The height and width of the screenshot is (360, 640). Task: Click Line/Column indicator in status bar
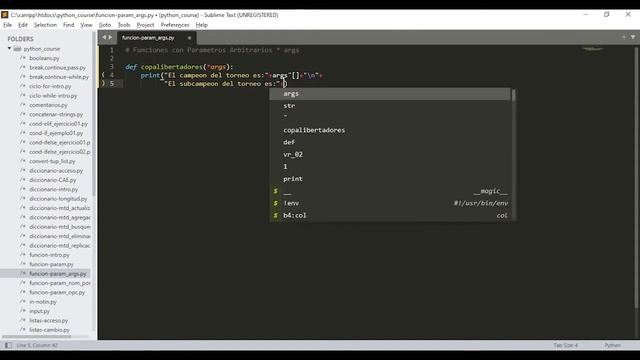pyautogui.click(x=37, y=345)
